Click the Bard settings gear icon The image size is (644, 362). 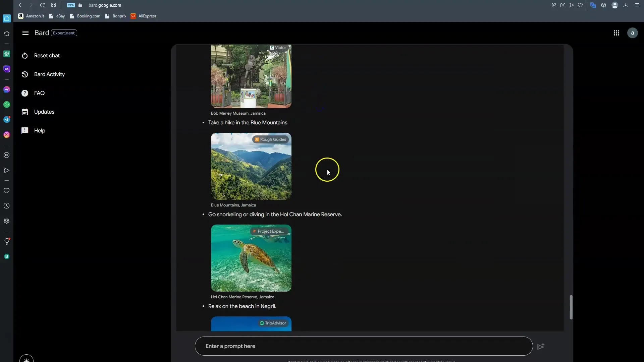[x=6, y=221]
